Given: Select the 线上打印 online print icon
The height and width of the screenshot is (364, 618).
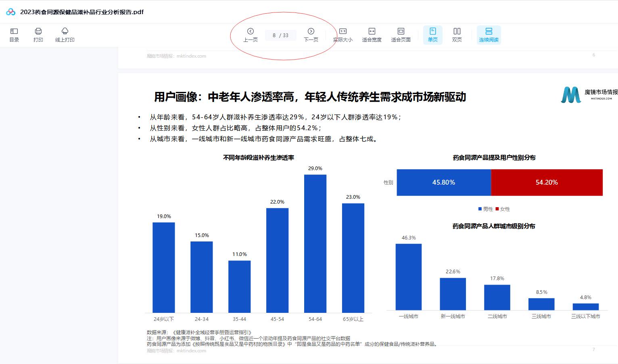Looking at the screenshot, I should click(65, 35).
